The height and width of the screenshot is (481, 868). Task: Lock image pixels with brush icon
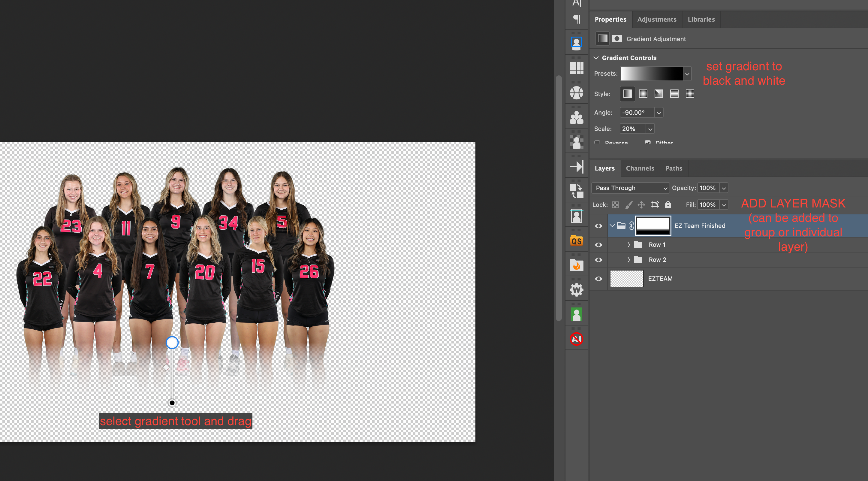tap(628, 204)
